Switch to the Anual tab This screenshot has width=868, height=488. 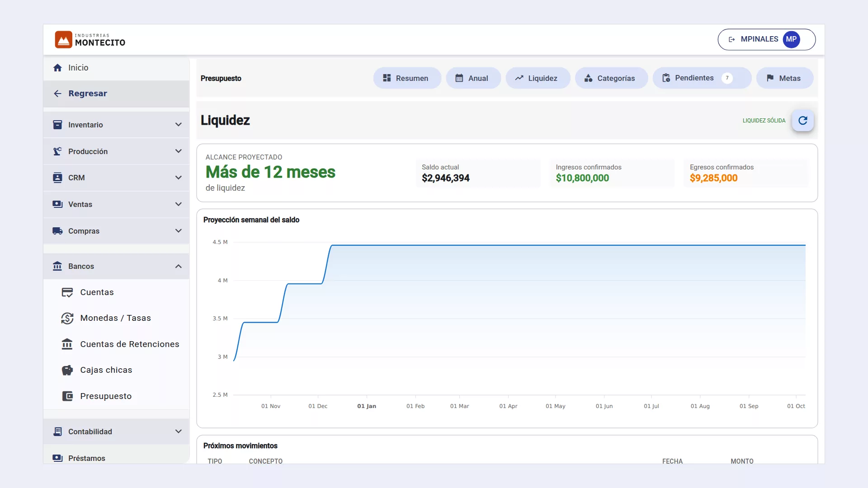[x=473, y=78]
